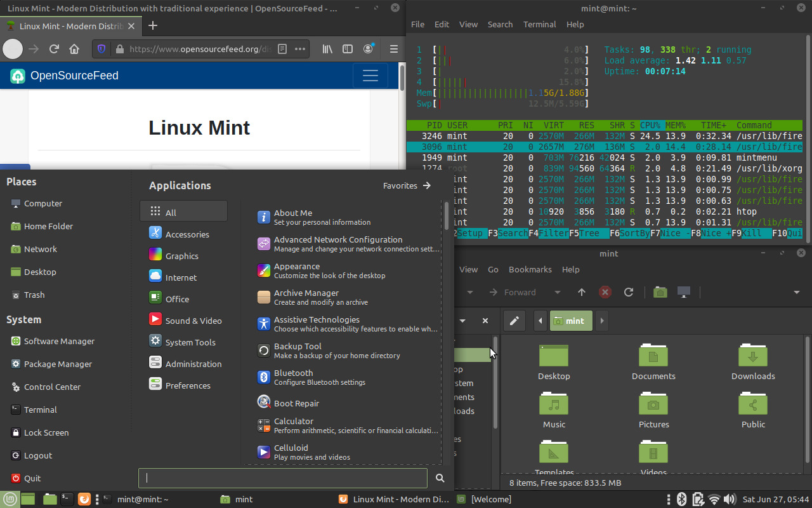Image resolution: width=812 pixels, height=508 pixels.
Task: Edit the location path with Nemo's pencil icon
Action: 514,321
